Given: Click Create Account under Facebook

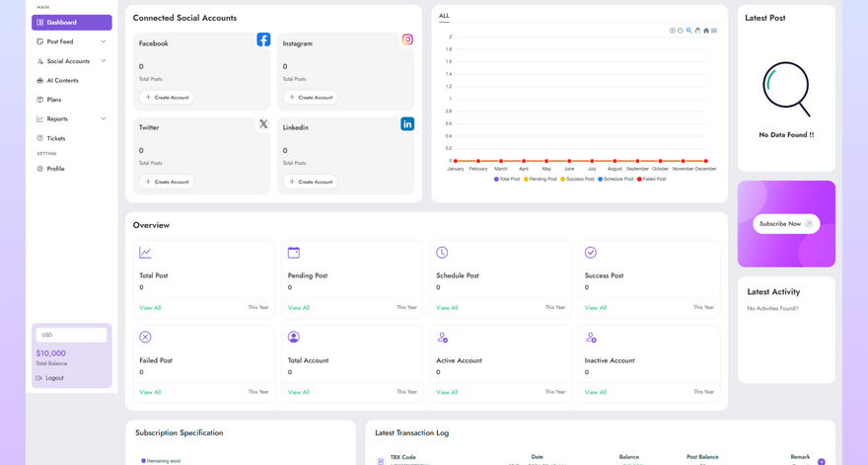Looking at the screenshot, I should (x=167, y=98).
